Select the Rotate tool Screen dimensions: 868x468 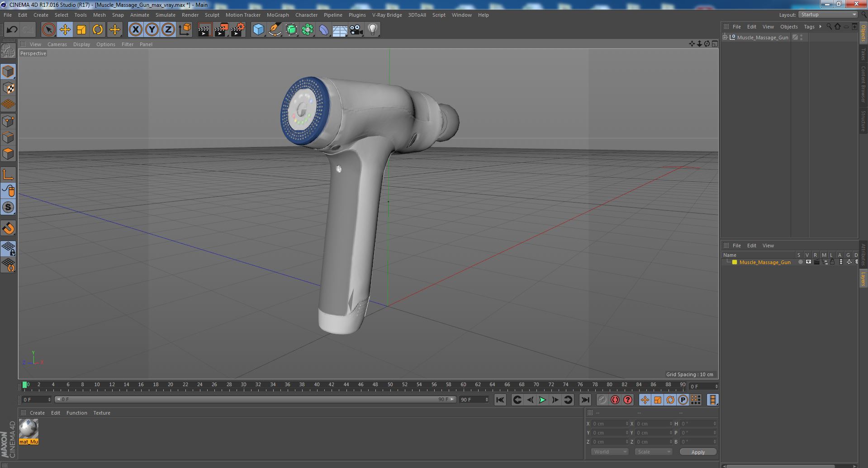[x=98, y=30]
